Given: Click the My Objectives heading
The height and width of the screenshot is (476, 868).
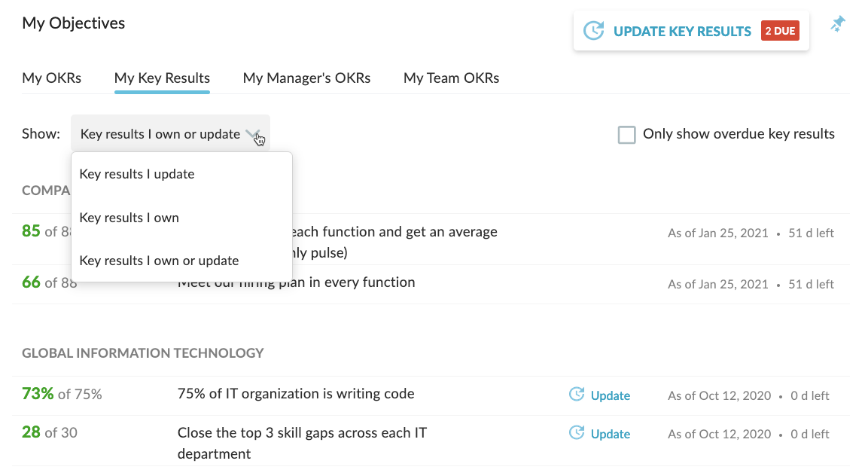Looking at the screenshot, I should [74, 23].
